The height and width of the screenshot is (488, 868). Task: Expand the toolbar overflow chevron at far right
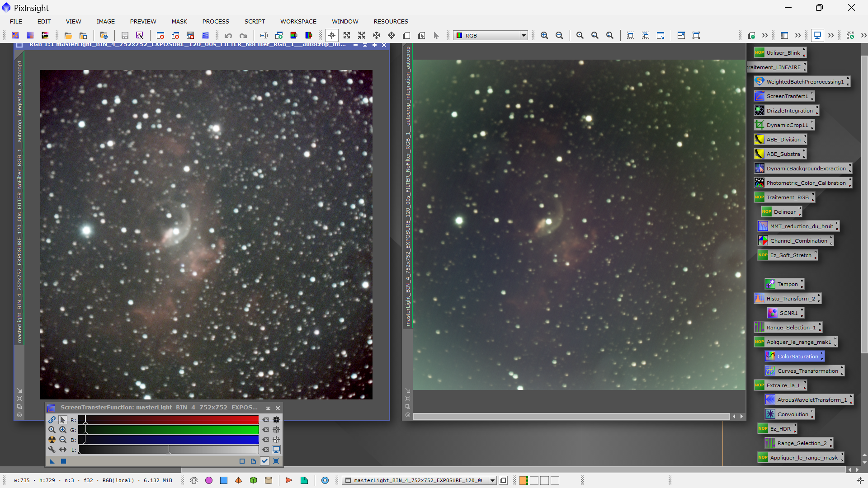pyautogui.click(x=864, y=35)
